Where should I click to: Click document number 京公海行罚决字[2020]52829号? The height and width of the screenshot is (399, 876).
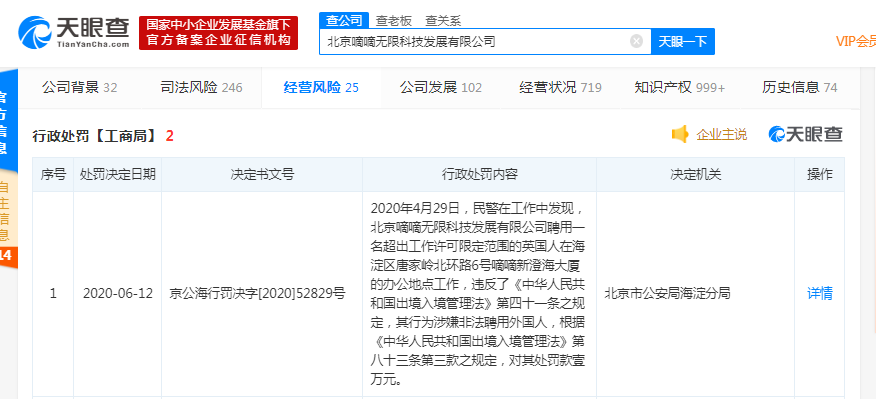coord(258,293)
